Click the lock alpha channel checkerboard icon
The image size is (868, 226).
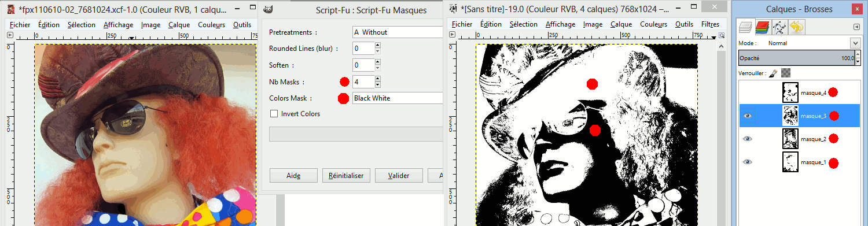785,73
